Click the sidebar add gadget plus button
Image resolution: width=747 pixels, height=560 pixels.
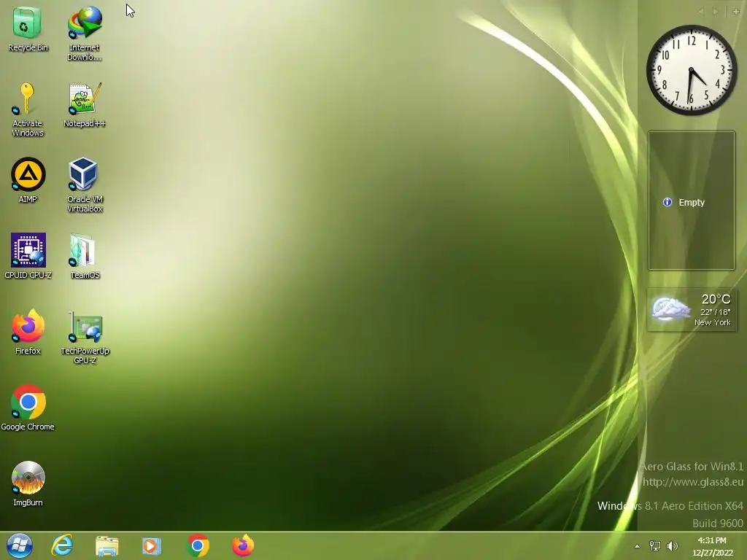tap(736, 12)
